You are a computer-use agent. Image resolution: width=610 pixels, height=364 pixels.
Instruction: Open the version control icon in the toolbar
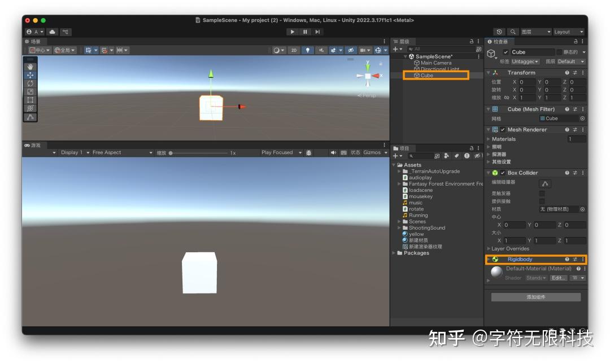coord(66,32)
